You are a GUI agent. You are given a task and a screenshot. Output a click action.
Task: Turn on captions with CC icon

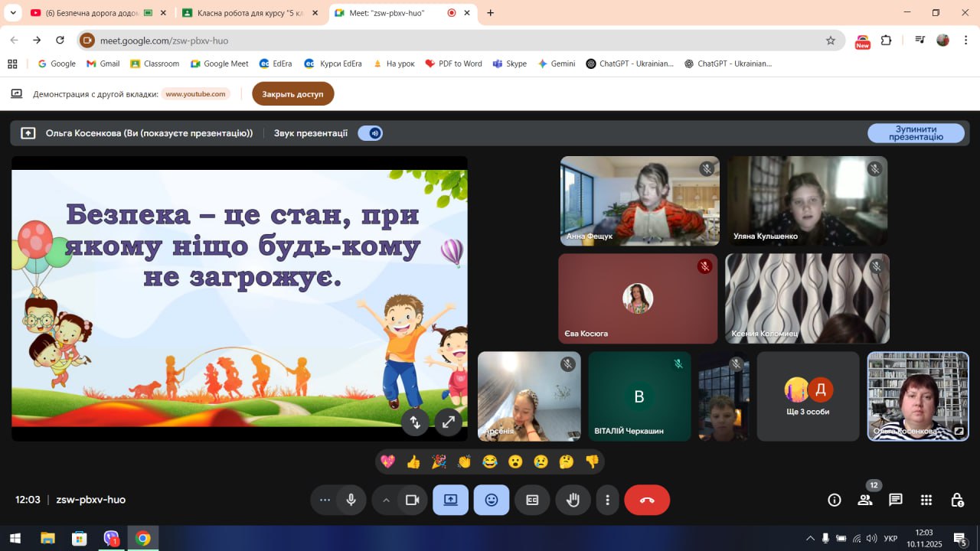point(532,500)
